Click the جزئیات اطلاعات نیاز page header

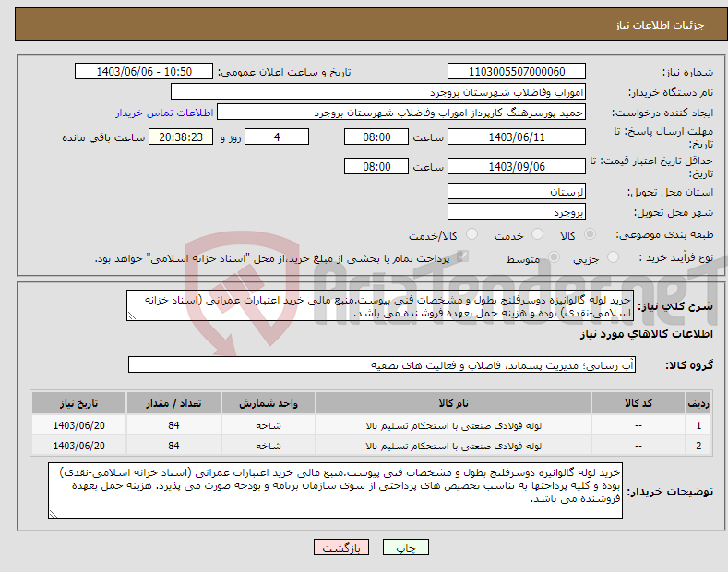coord(660,25)
